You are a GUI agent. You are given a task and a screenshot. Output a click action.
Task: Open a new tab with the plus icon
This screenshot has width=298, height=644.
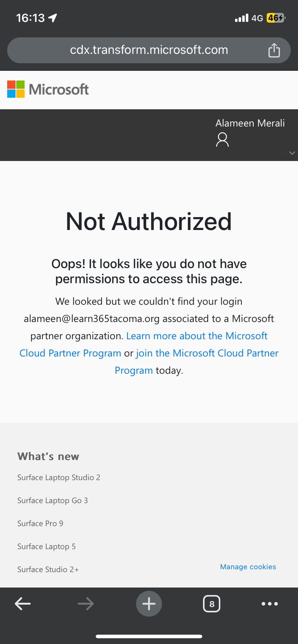pos(149,604)
